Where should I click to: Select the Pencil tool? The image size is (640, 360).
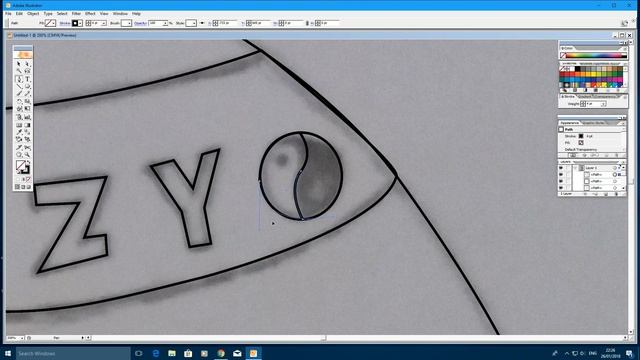pyautogui.click(x=27, y=94)
